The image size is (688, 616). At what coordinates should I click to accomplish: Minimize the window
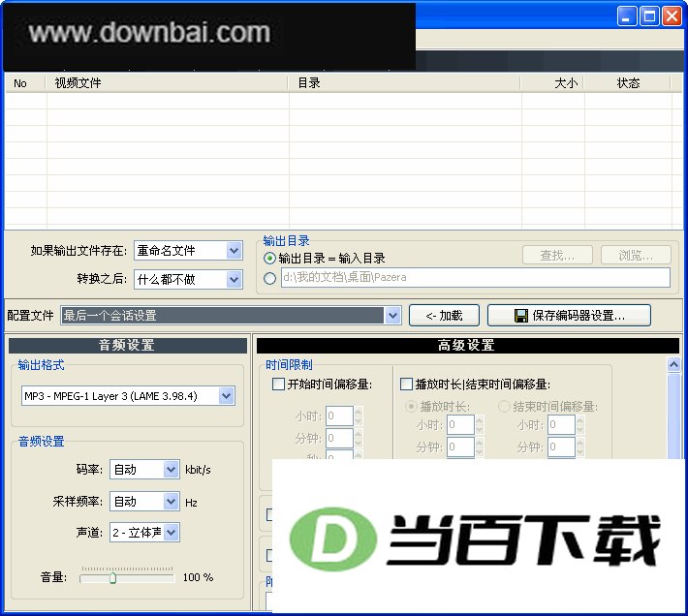pos(626,16)
